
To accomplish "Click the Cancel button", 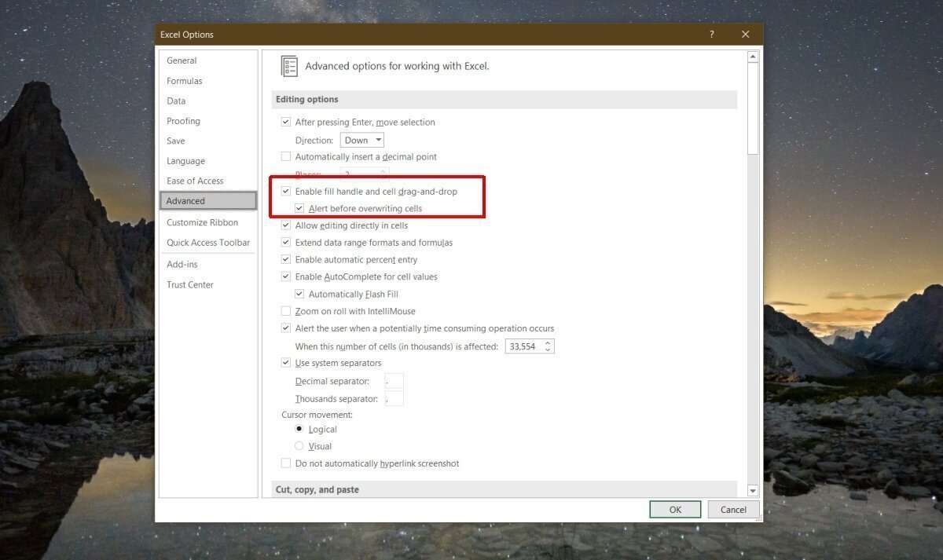I will 733,509.
